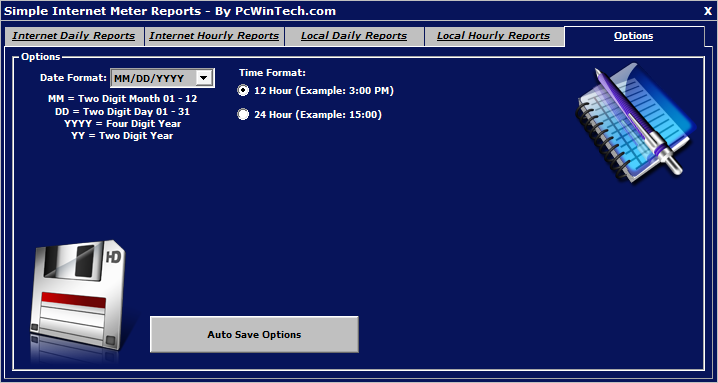This screenshot has height=383, width=718.
Task: Click the floppy disk save icon
Action: coord(79,300)
